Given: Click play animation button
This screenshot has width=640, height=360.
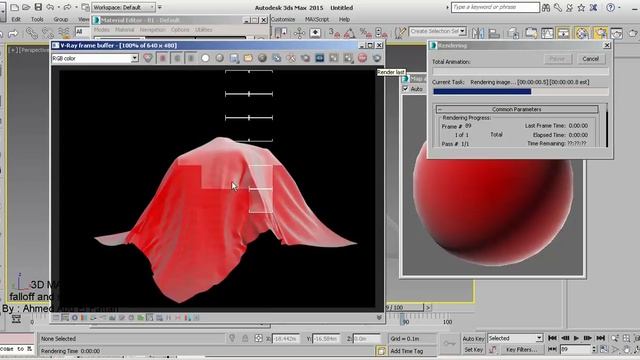Looking at the screenshot, I should 576,338.
